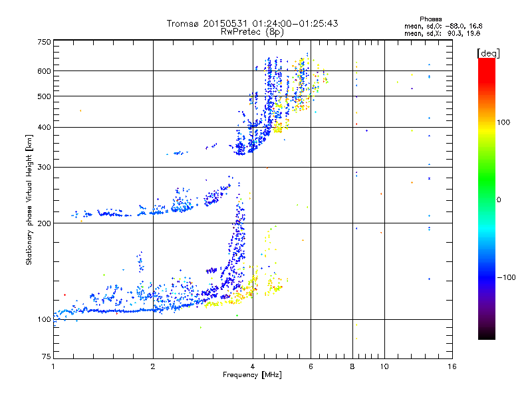Viewport: 532px width, 399px height.
Task: Click the x-axis tick label '4'
Action: [x=253, y=366]
